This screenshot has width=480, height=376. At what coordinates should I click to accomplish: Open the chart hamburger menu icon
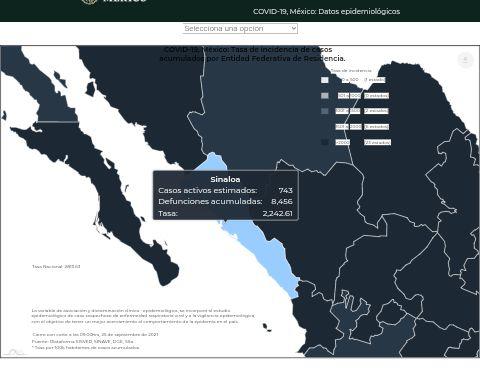[x=465, y=60]
